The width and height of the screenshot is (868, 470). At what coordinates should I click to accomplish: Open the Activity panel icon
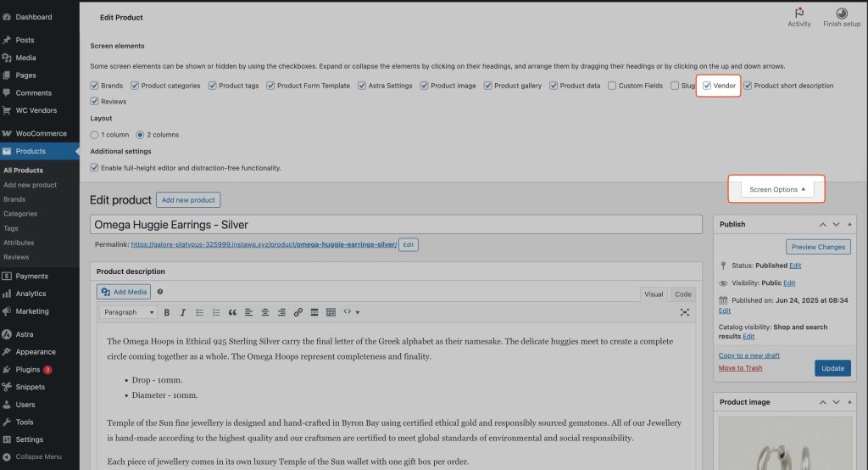(x=799, y=12)
